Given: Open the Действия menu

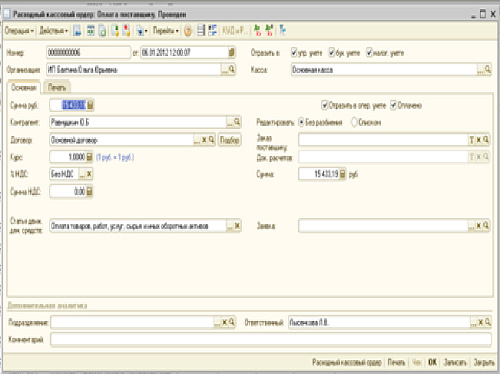Looking at the screenshot, I should [x=54, y=31].
